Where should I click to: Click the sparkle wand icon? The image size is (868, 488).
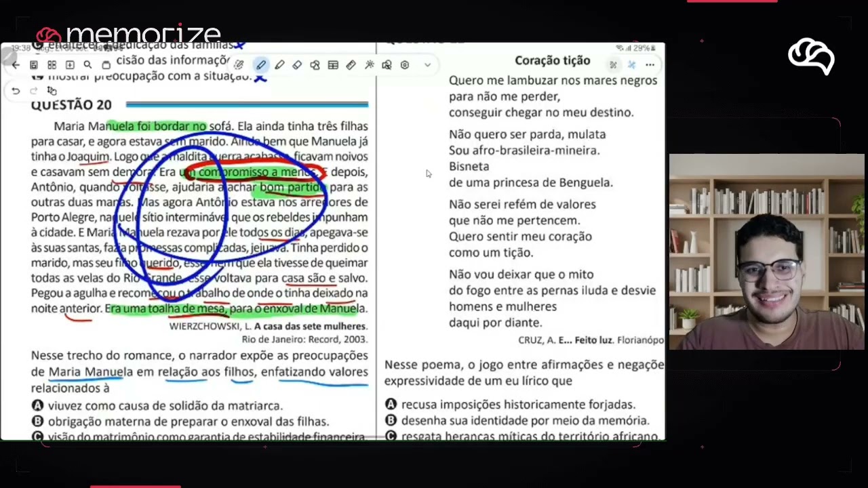pyautogui.click(x=369, y=65)
